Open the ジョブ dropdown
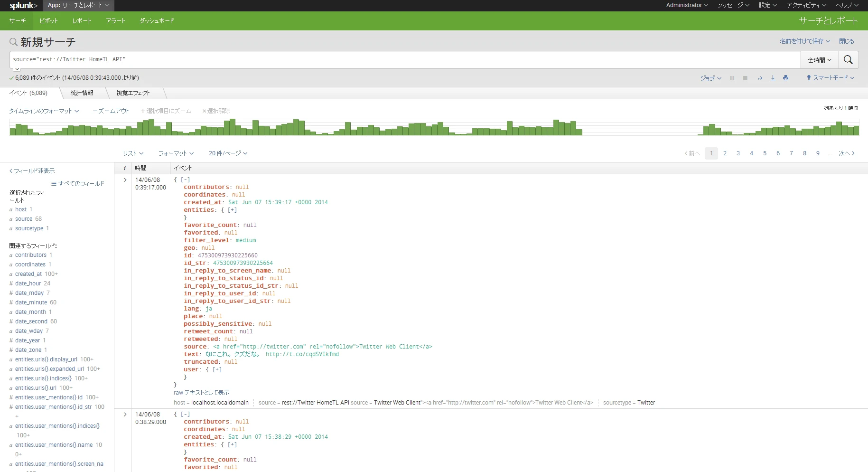The image size is (868, 472). (x=710, y=78)
